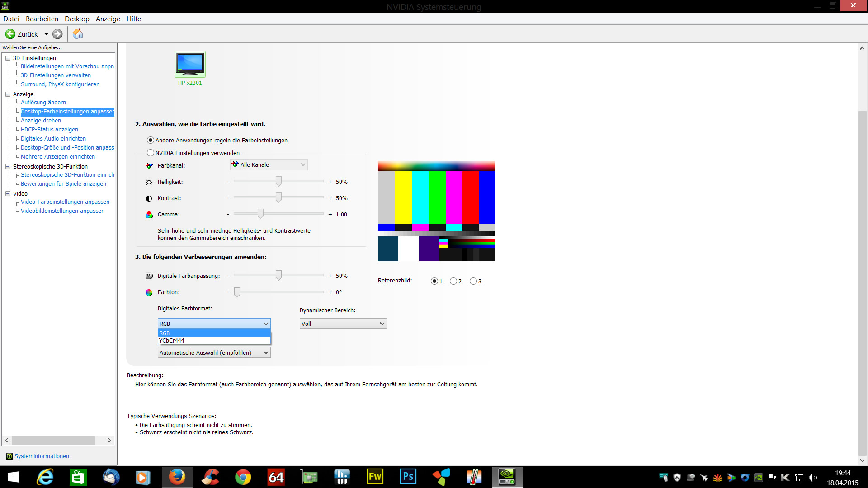The image size is (868, 488).
Task: Open Firefox from the taskbar
Action: click(177, 477)
